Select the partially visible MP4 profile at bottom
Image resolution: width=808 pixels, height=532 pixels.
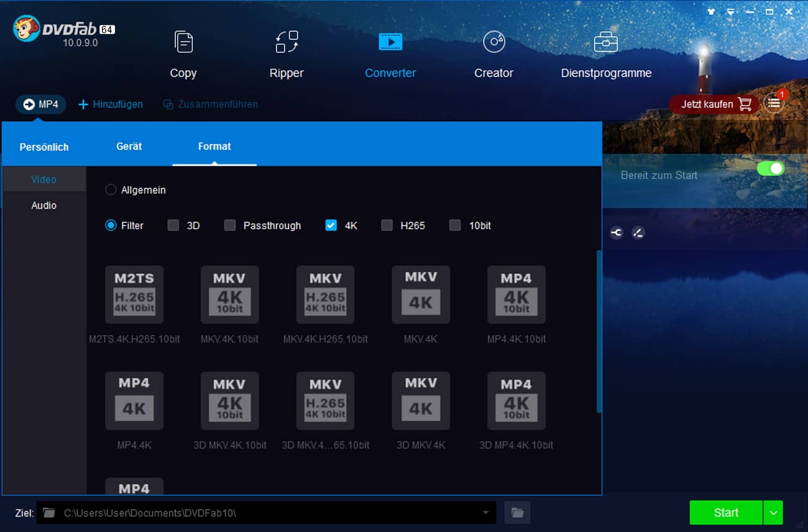pos(134,486)
